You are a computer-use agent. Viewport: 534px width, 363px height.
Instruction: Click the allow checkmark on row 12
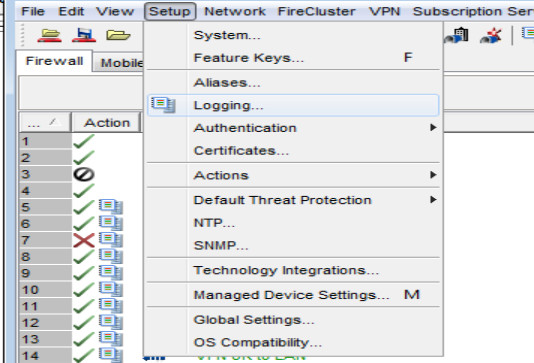(84, 322)
